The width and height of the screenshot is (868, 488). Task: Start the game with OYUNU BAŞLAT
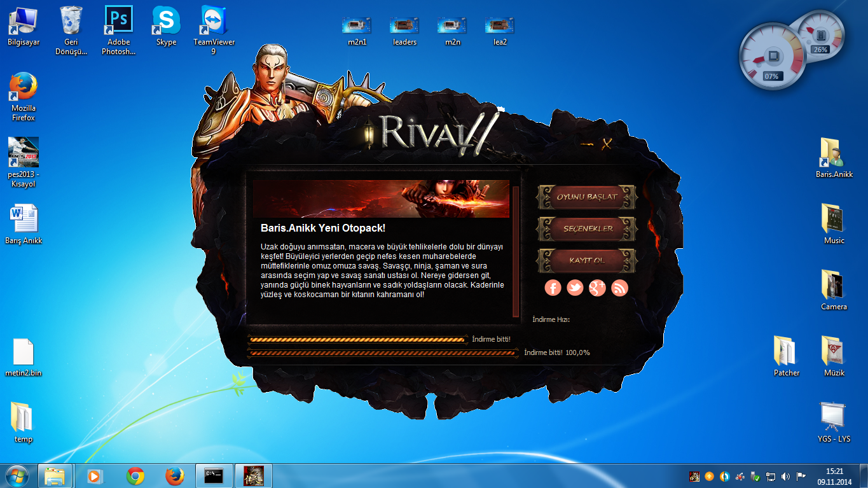click(x=587, y=197)
